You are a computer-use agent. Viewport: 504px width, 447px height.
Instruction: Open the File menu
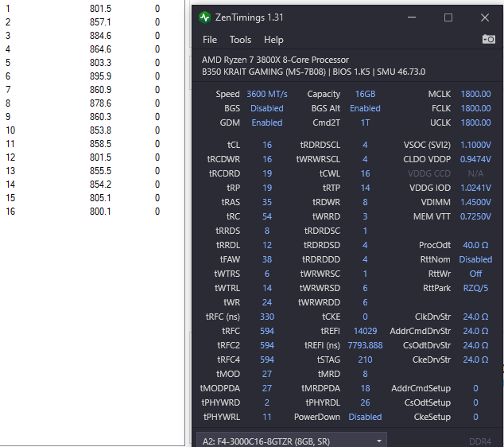[210, 40]
